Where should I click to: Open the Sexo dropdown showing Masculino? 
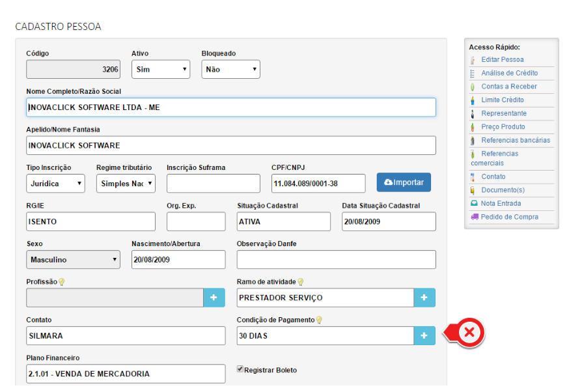[x=73, y=260]
